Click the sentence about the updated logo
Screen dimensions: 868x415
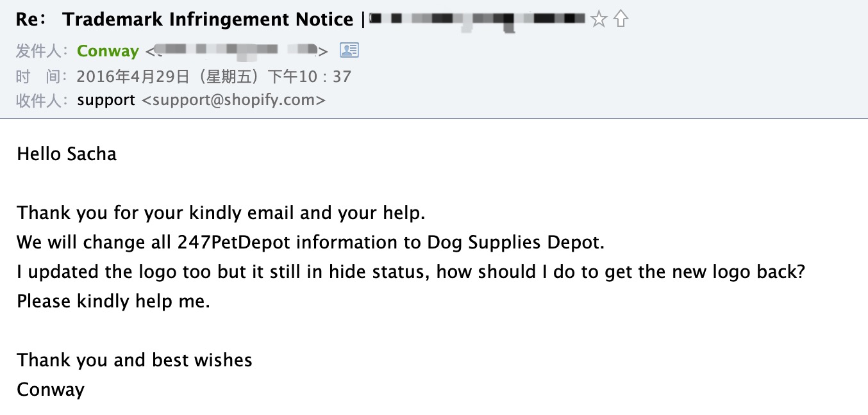pyautogui.click(x=411, y=272)
